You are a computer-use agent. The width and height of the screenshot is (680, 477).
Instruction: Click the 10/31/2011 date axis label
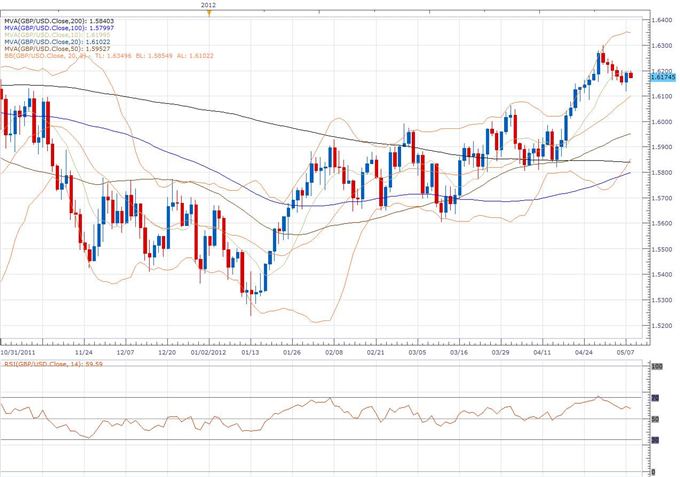18,353
